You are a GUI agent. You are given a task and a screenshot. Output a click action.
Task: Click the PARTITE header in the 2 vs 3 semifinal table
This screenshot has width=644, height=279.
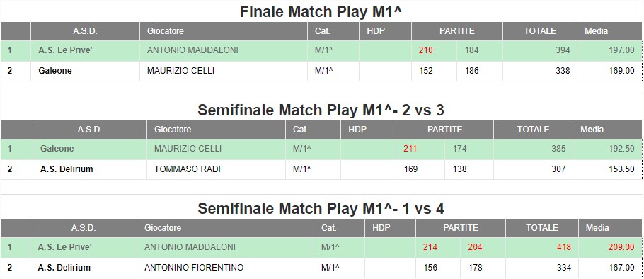coord(445,130)
